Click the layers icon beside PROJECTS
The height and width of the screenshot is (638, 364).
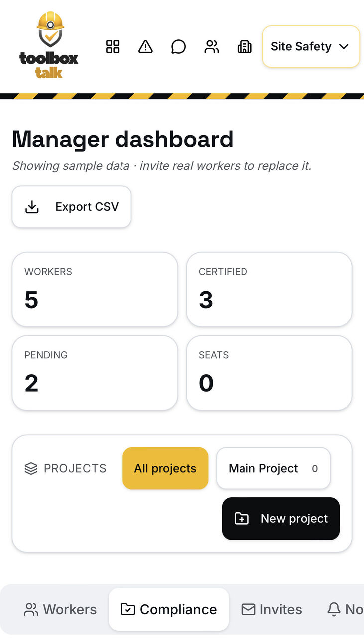coord(31,469)
